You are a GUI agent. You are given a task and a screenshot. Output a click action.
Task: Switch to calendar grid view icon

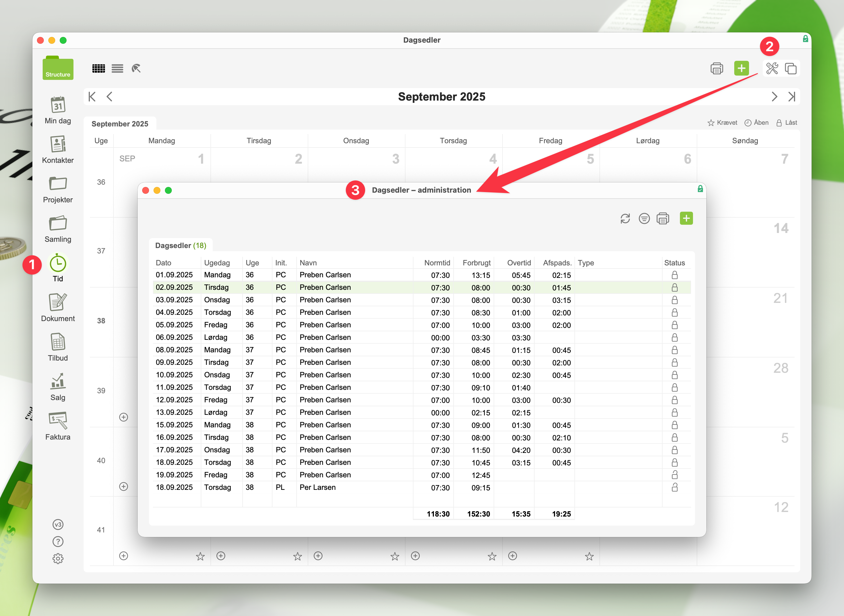click(98, 68)
